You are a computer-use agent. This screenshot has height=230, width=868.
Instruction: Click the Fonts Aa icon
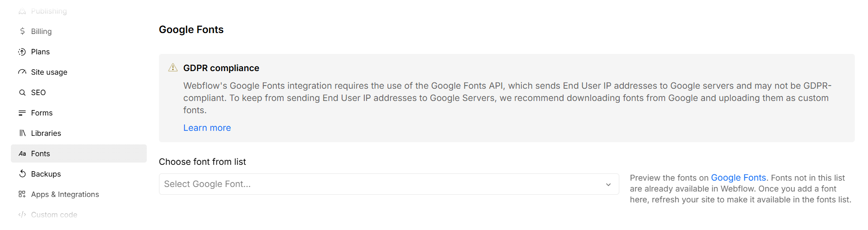pyautogui.click(x=22, y=153)
